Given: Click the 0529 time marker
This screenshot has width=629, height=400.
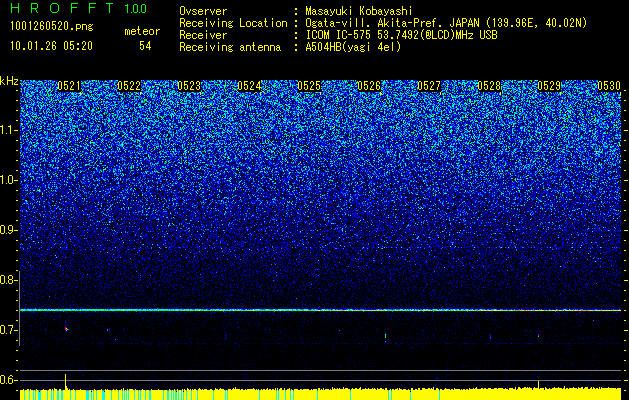Looking at the screenshot, I should (549, 86).
